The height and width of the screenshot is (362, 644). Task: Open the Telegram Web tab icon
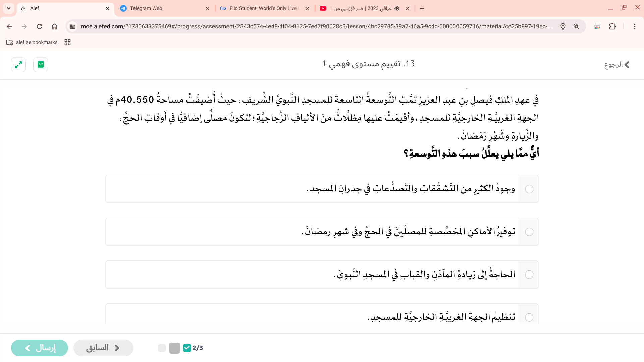[124, 8]
